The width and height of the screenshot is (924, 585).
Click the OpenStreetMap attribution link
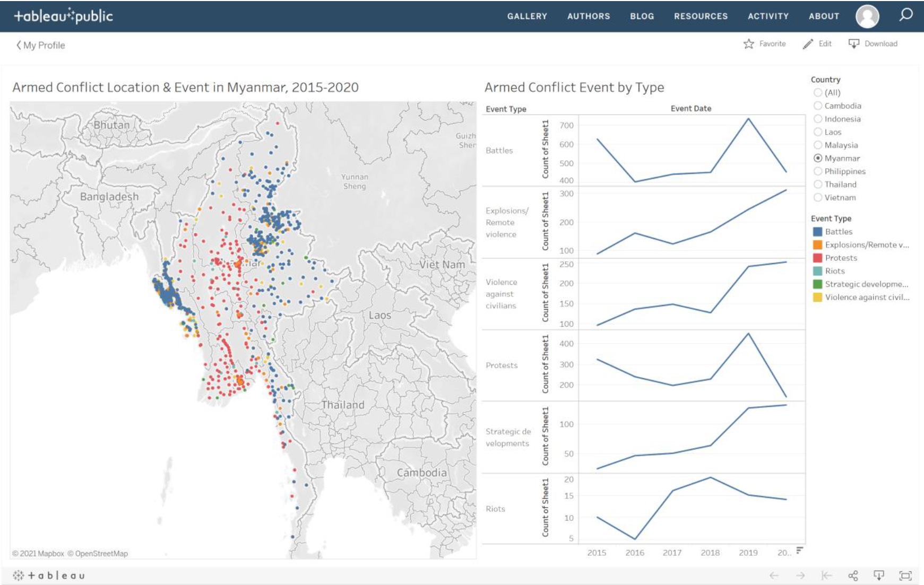coord(101,554)
